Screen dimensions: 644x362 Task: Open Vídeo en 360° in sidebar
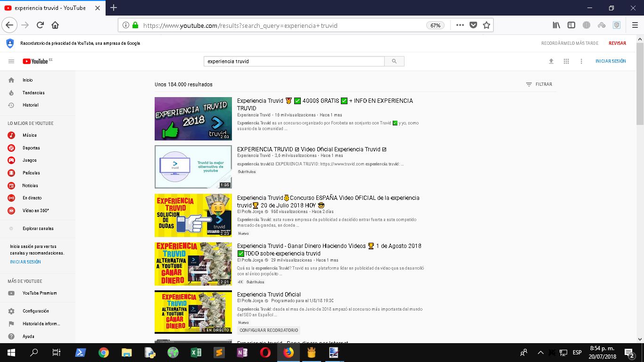pyautogui.click(x=38, y=211)
